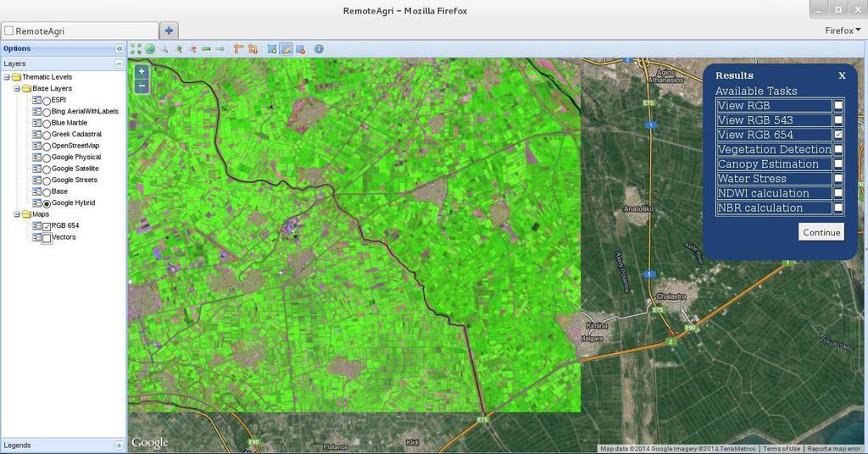Click the Chalastra town label on map

click(671, 296)
